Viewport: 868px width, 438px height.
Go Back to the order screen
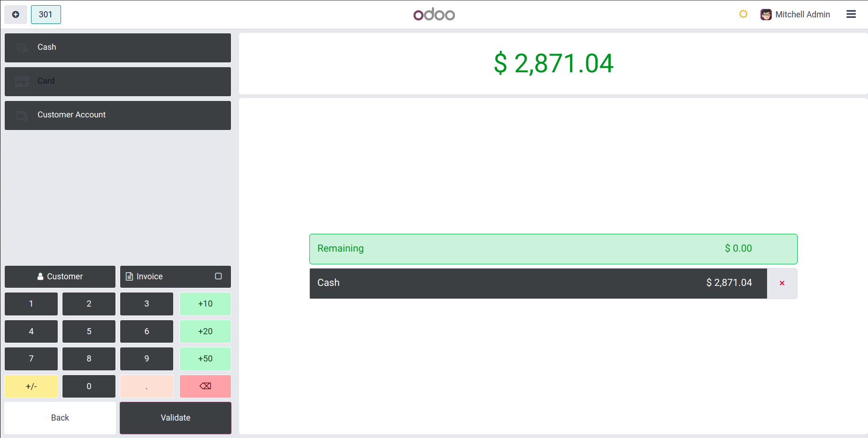click(60, 418)
